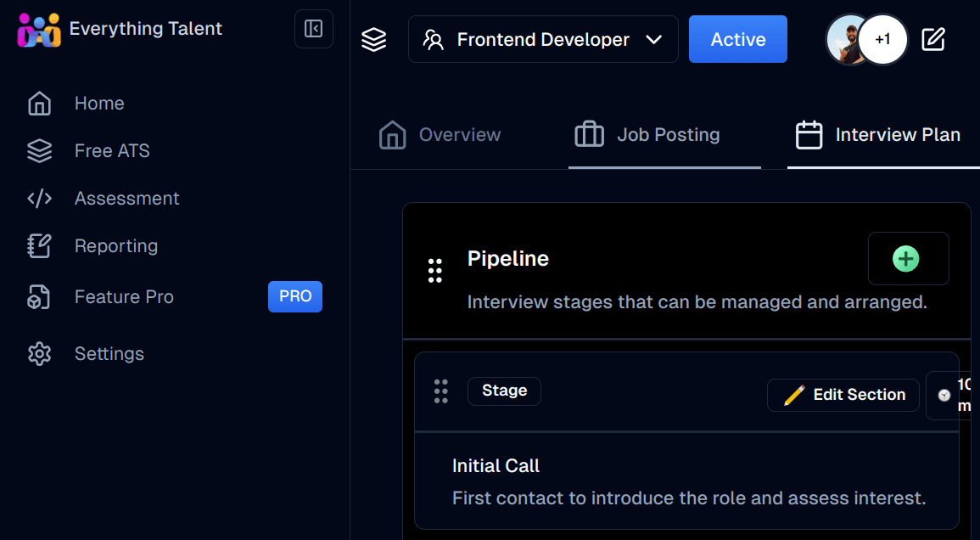
Task: Click the +1 collaborators avatar badge
Action: tap(882, 39)
